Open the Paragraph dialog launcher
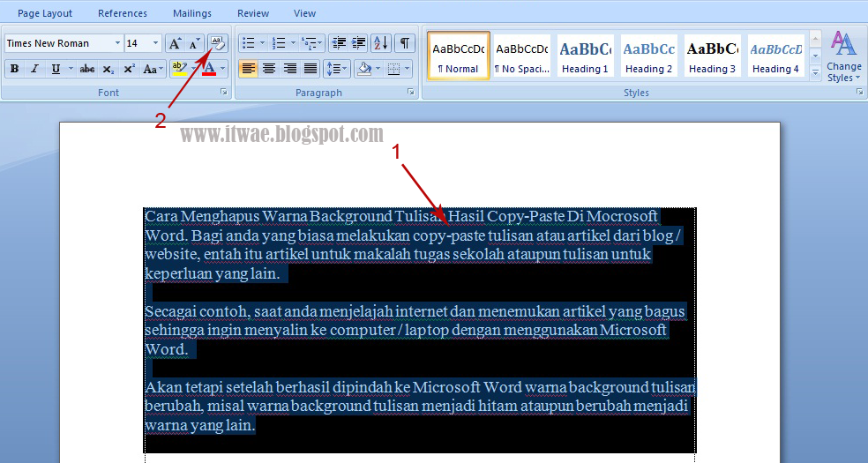The width and height of the screenshot is (868, 463). pos(411,93)
